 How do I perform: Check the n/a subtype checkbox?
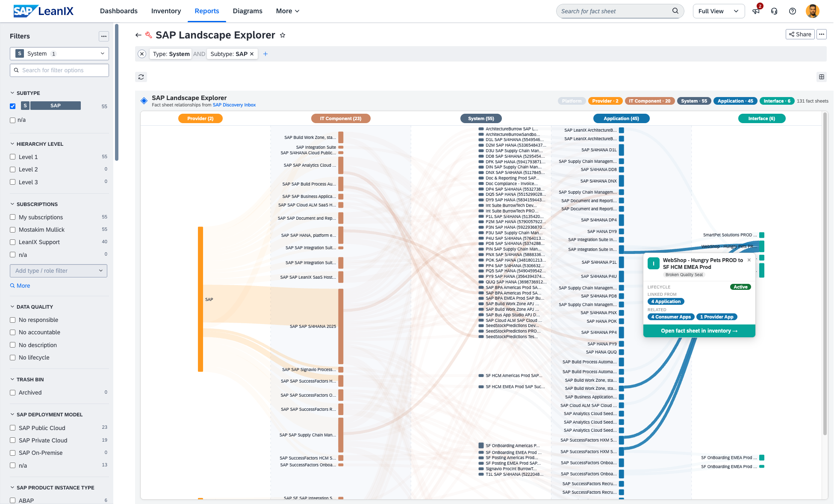pyautogui.click(x=13, y=120)
